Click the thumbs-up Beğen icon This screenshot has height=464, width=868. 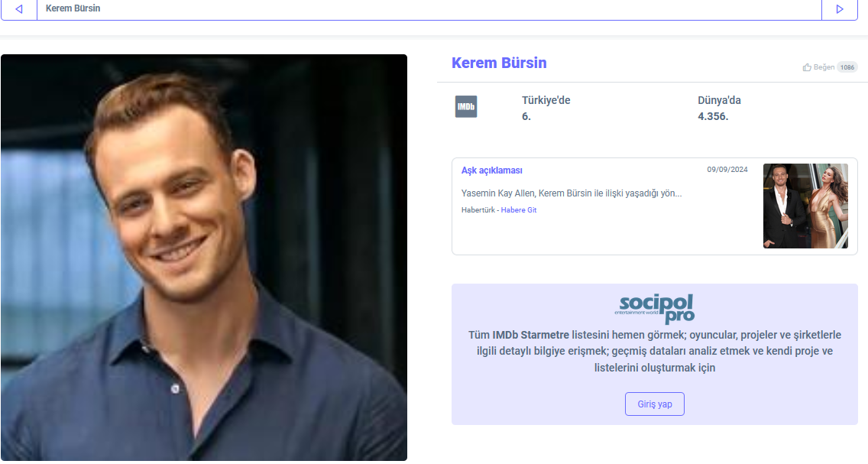click(807, 67)
